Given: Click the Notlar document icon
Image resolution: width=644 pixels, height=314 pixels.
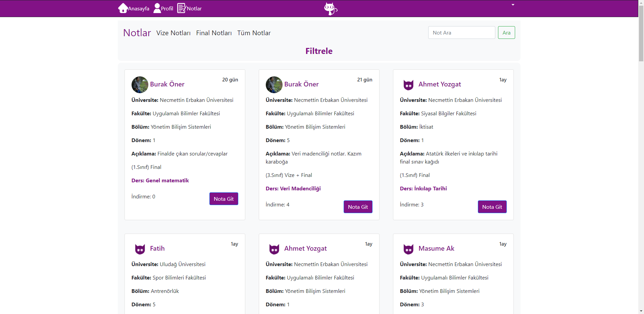Looking at the screenshot, I should pos(182,8).
